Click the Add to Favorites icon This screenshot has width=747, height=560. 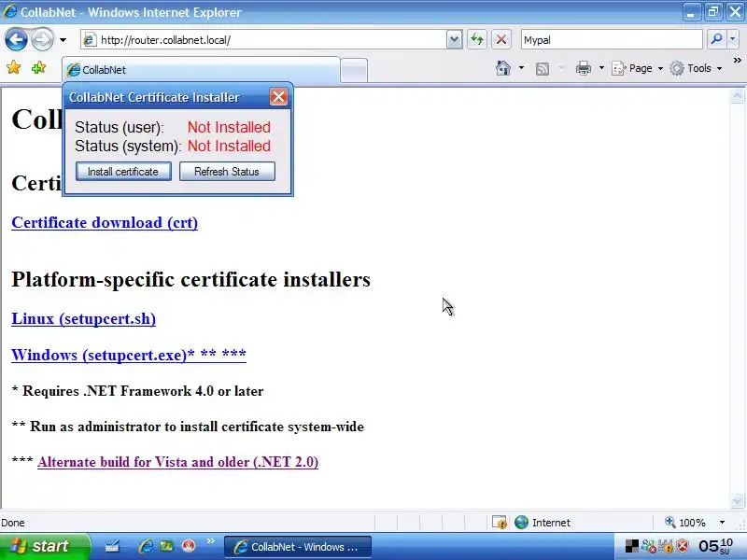coord(38,67)
